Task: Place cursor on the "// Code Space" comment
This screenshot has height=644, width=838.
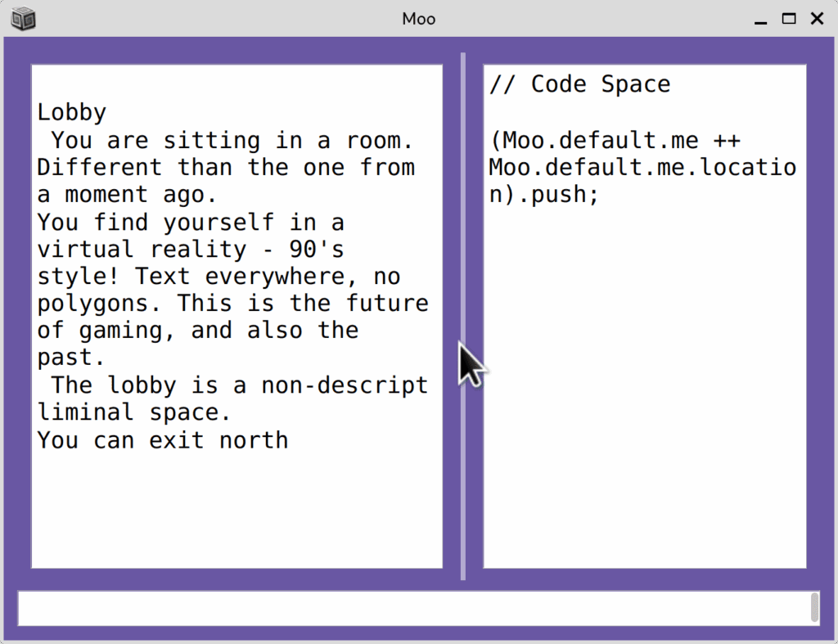Action: (x=579, y=84)
